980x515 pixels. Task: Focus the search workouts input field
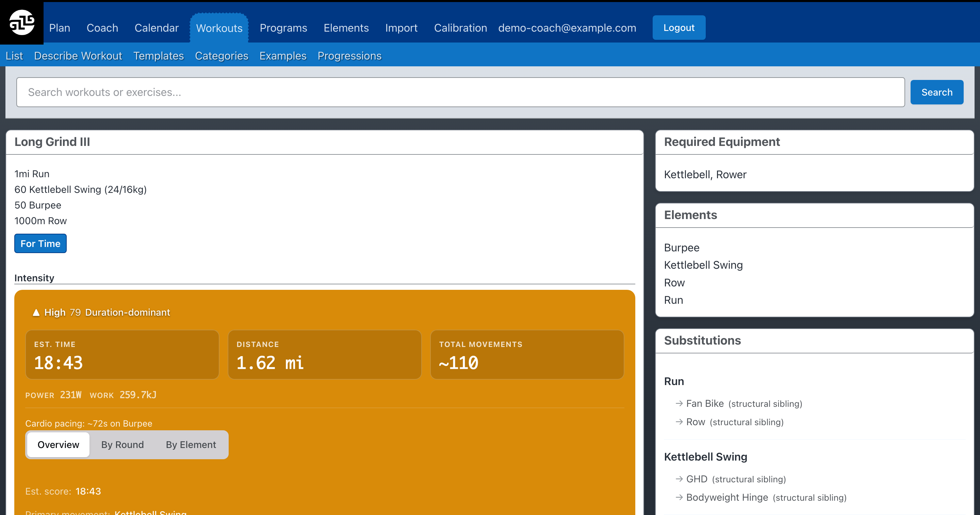[x=460, y=93]
